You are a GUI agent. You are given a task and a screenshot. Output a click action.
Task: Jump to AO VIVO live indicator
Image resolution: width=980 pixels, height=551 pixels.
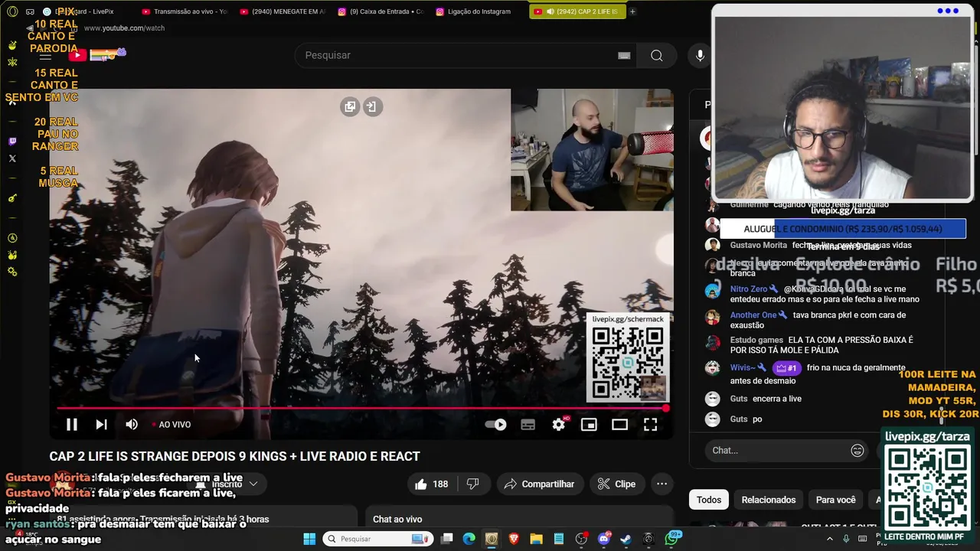(x=171, y=425)
